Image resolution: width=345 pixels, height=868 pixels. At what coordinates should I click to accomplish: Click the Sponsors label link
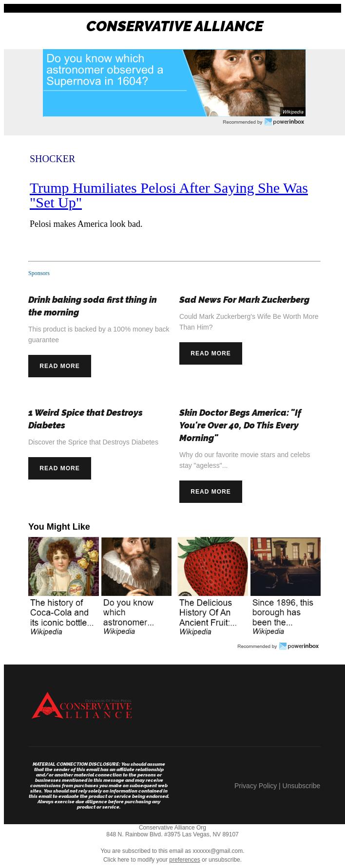coord(39,273)
